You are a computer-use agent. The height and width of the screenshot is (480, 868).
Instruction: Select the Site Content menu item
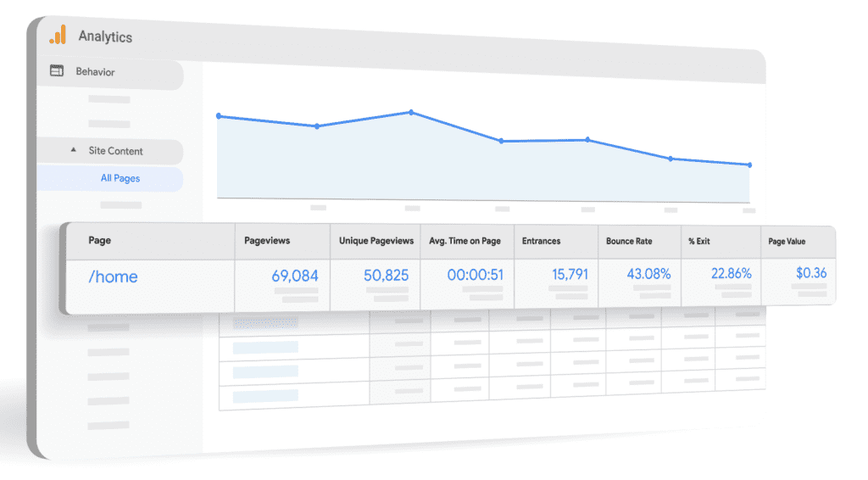tap(116, 151)
